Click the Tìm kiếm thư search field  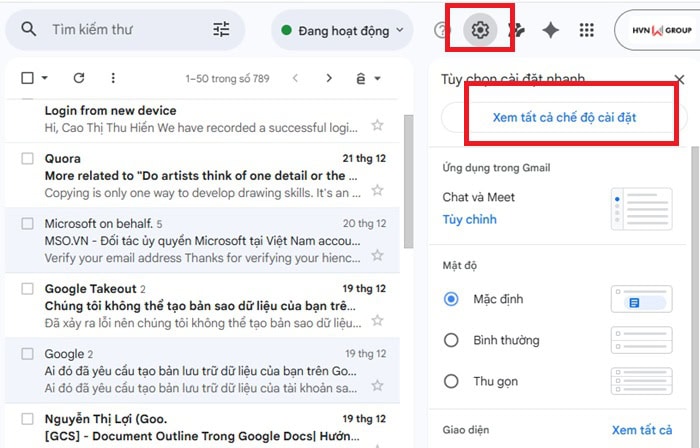(125, 29)
